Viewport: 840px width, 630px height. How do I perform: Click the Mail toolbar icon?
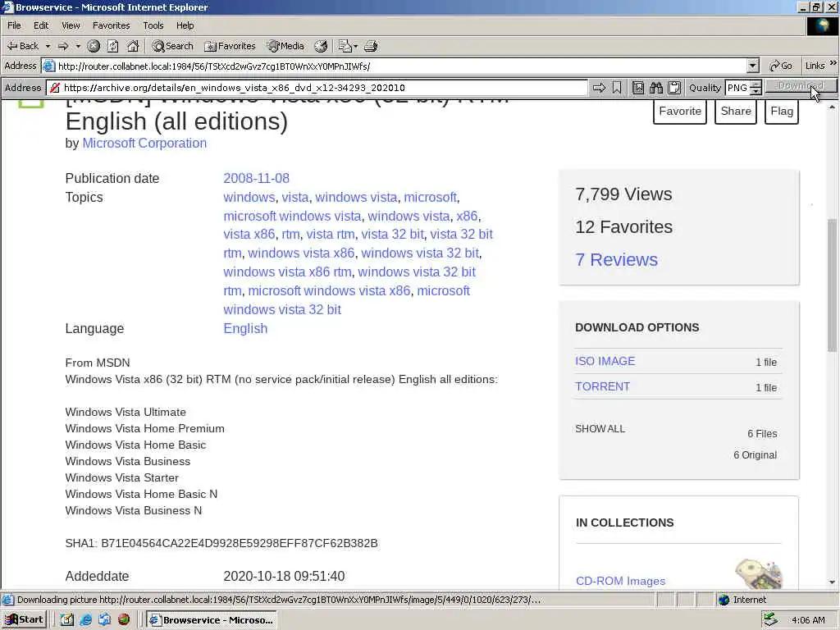345,46
